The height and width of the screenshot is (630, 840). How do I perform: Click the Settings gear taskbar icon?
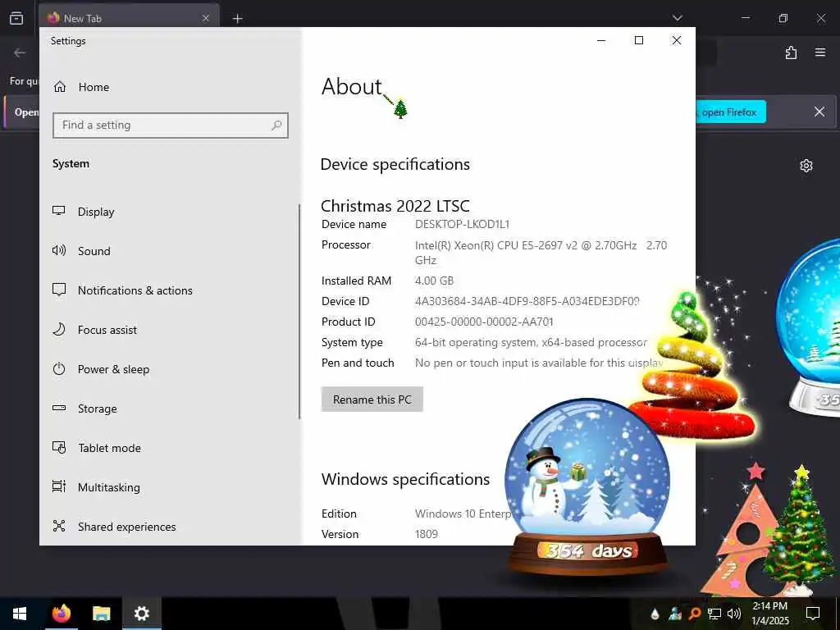coord(141,614)
